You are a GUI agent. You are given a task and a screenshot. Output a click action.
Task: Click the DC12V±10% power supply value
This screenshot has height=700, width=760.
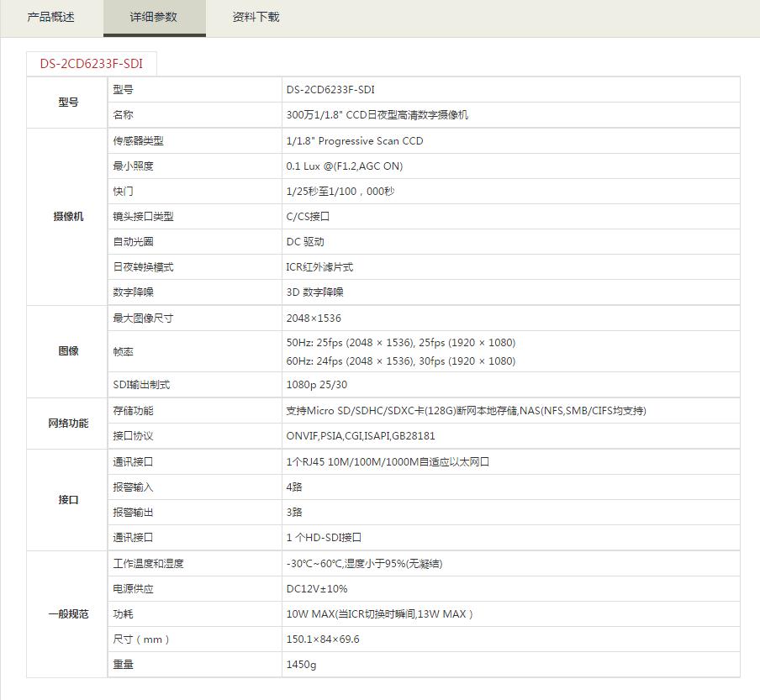[x=317, y=589]
